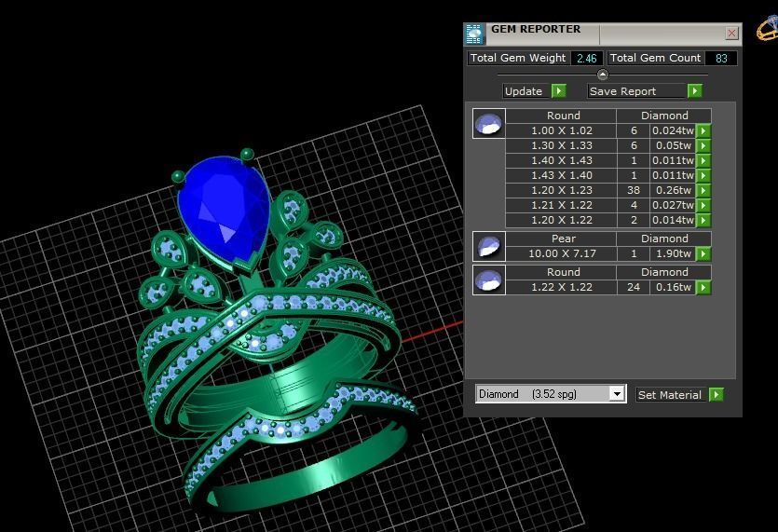Select the 1.40 X 1.43 size cell
Image resolution: width=778 pixels, height=532 pixels.
[561, 160]
